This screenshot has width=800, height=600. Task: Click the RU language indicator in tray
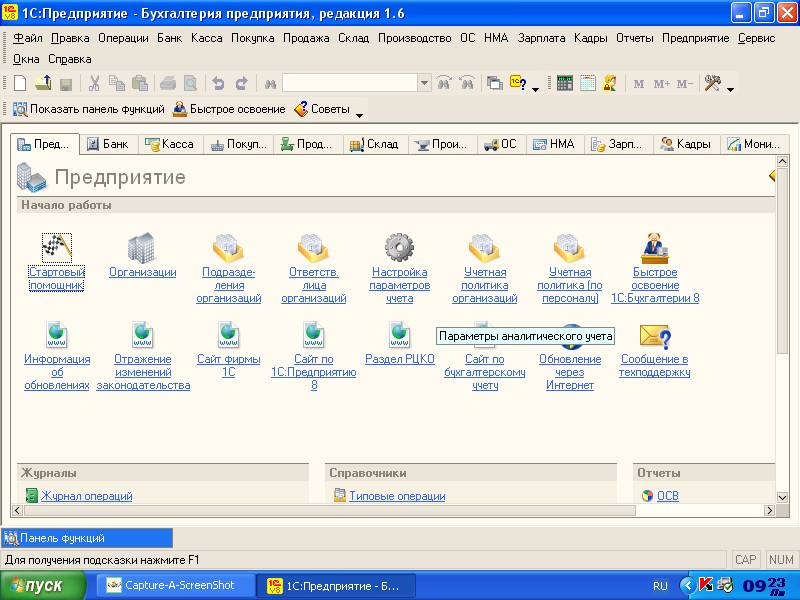tap(660, 586)
